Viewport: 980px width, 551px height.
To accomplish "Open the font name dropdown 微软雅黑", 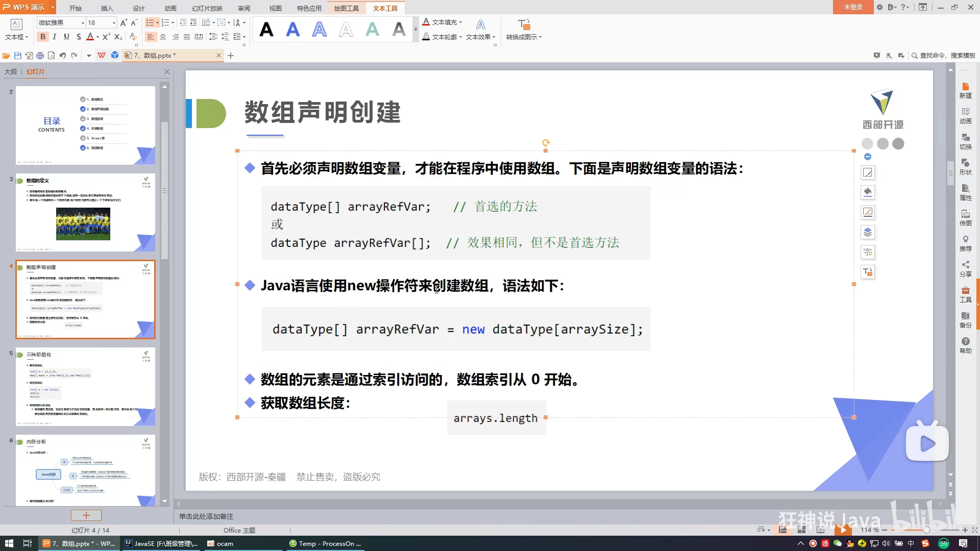I will pos(83,23).
